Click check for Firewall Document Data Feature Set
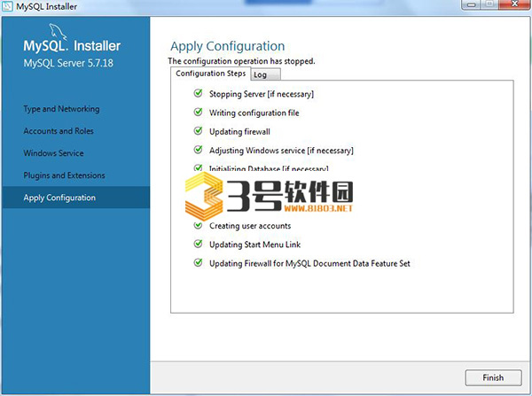Image resolution: width=532 pixels, height=396 pixels. tap(198, 263)
